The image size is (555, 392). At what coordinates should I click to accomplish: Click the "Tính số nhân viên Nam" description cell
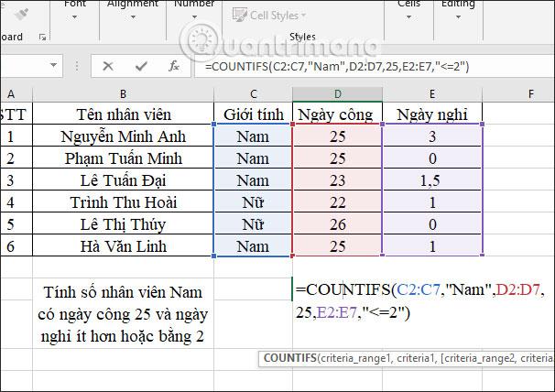(x=123, y=314)
